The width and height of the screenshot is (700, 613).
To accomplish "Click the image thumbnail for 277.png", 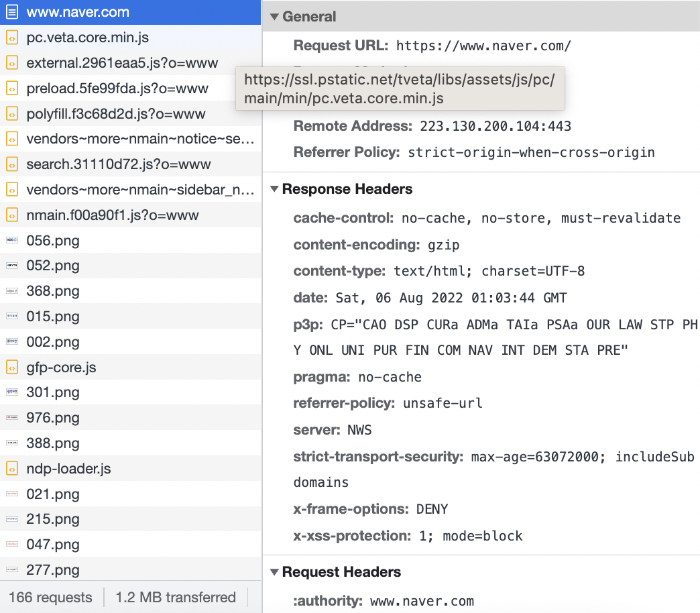I will click(x=12, y=569).
